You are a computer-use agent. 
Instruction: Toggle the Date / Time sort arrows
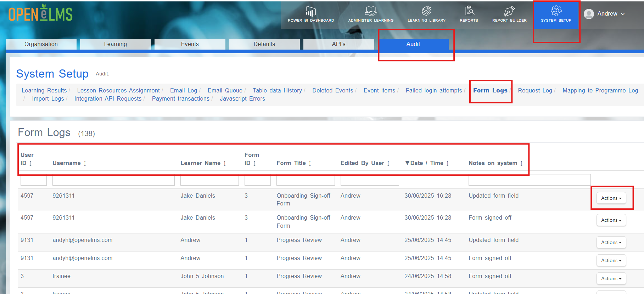[447, 163]
